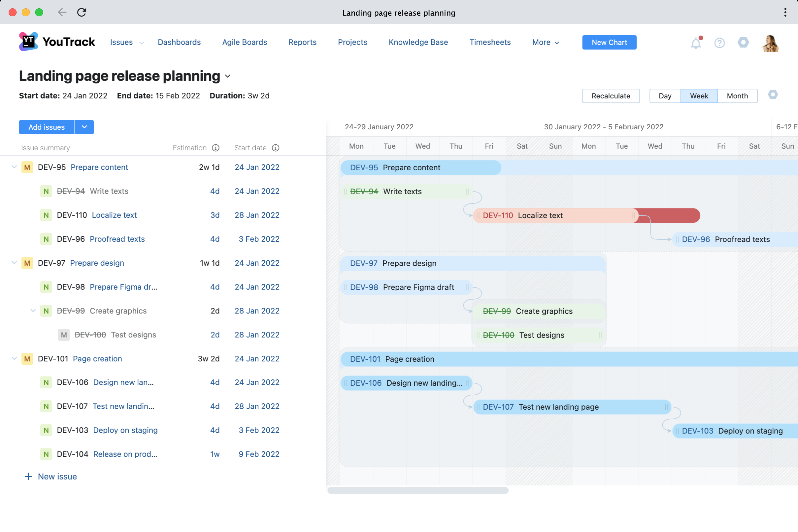This screenshot has width=798, height=532.
Task: Collapse the DEV-95 Prepare content group
Action: 14,167
